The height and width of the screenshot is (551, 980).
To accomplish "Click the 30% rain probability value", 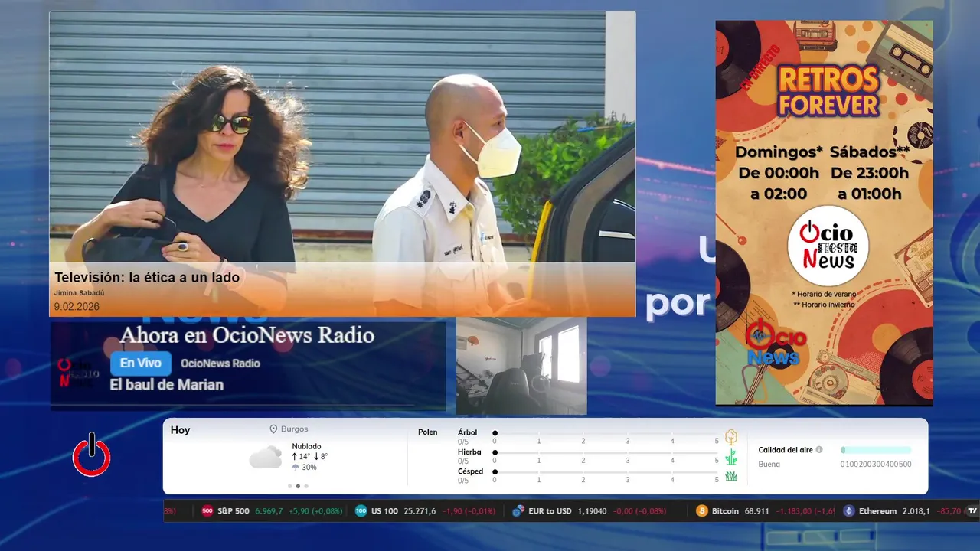I will pos(309,468).
